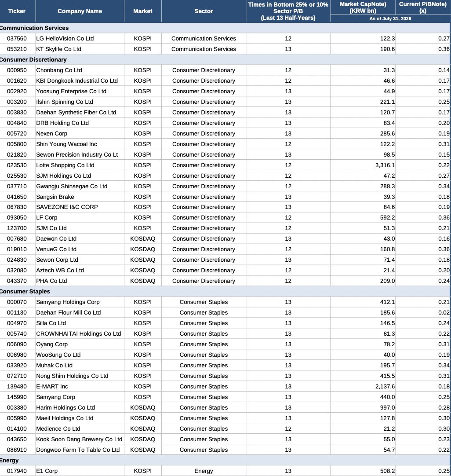Click the Energy group header row
451x476 pixels.
[225, 460]
